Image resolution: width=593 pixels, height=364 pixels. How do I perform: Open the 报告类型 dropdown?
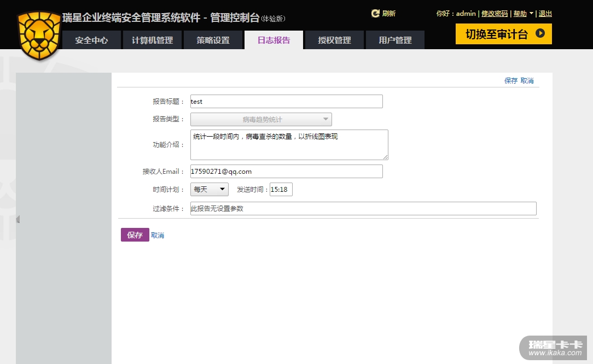point(261,119)
